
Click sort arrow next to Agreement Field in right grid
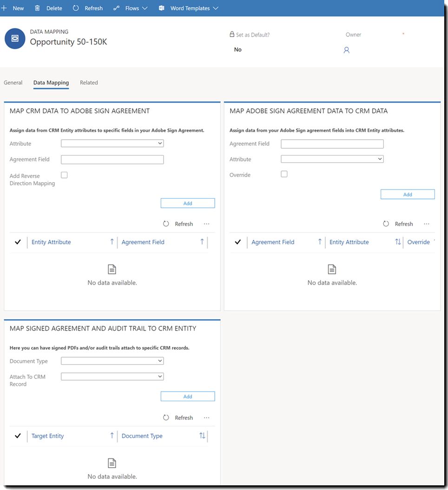(x=320, y=242)
